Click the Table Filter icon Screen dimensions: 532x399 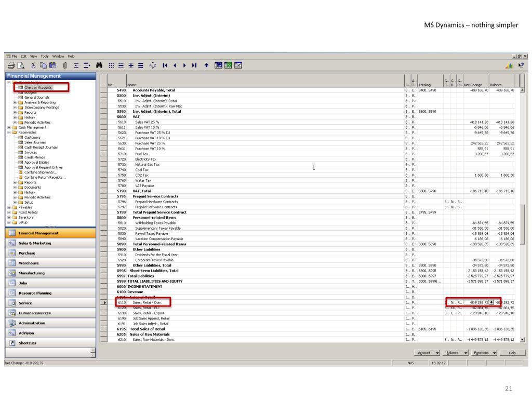121,65
